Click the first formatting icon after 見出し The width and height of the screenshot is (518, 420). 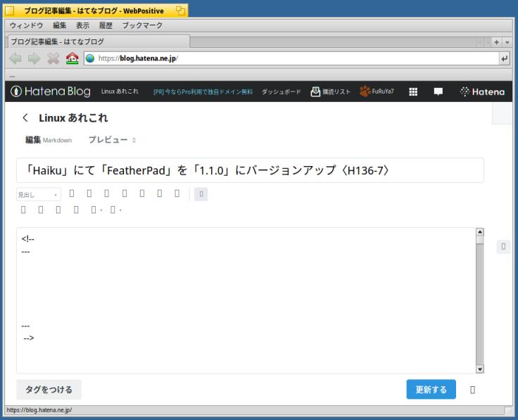(x=72, y=193)
